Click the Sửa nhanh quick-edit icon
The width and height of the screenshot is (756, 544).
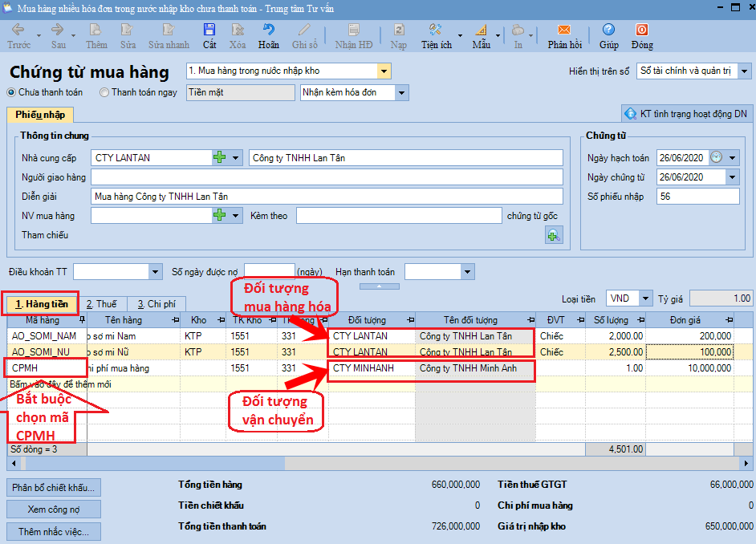pos(169,36)
